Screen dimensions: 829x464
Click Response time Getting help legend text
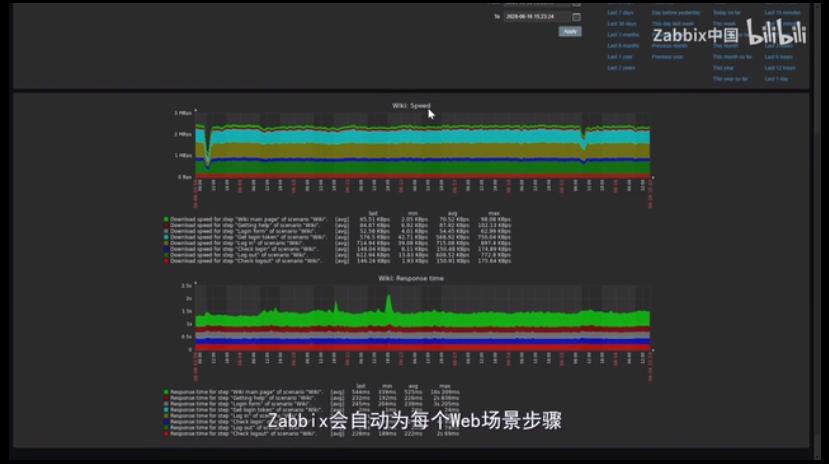243,398
